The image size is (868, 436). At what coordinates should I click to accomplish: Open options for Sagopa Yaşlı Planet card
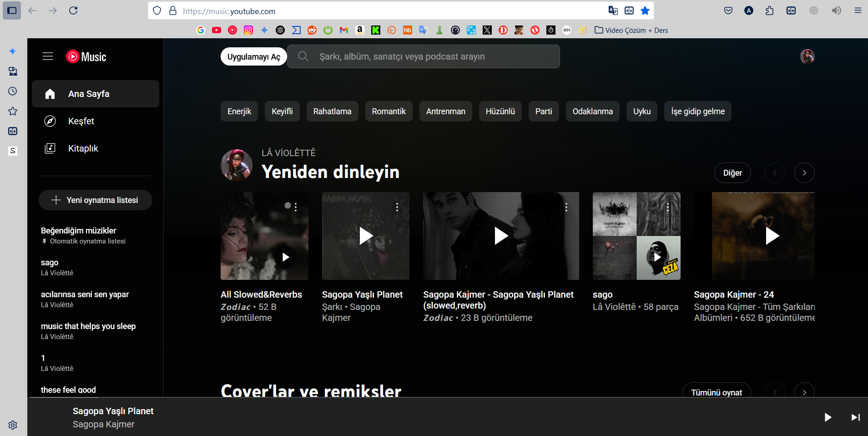click(x=397, y=208)
